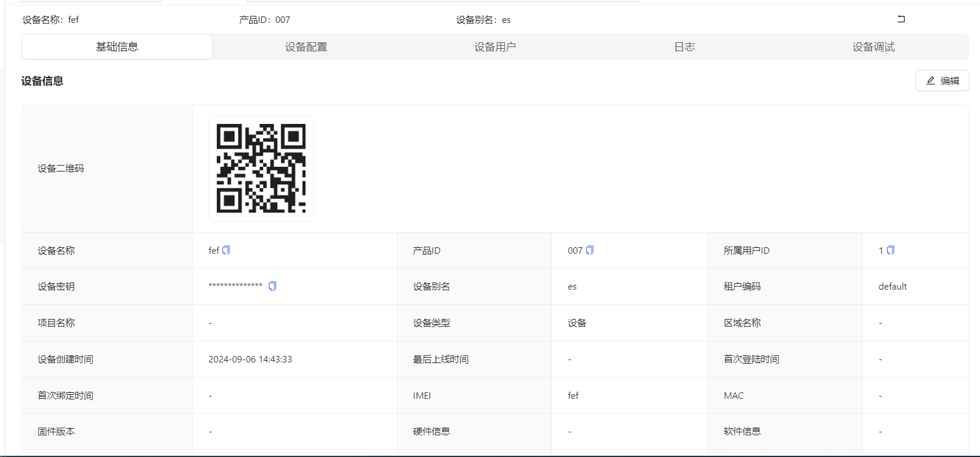Open the 设备配置 tab
The width and height of the screenshot is (980, 457).
point(306,47)
